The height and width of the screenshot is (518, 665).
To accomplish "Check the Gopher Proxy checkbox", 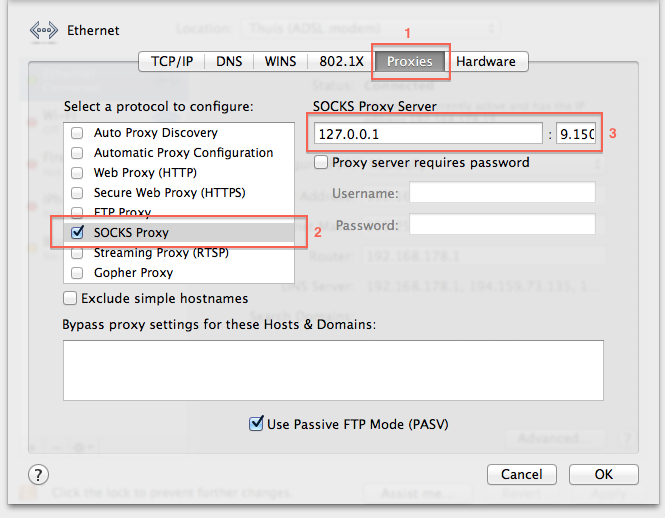I will tap(77, 272).
